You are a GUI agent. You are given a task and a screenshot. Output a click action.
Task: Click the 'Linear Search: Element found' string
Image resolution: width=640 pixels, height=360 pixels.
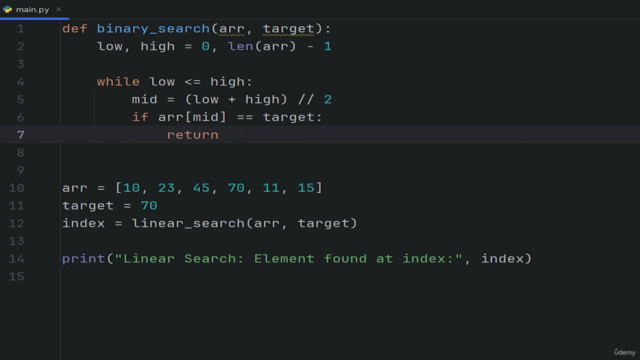click(x=288, y=259)
